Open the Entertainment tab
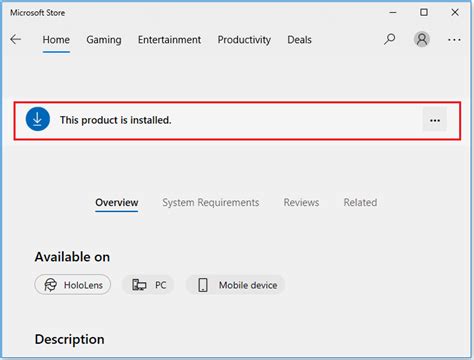The width and height of the screenshot is (474, 360). [x=169, y=40]
